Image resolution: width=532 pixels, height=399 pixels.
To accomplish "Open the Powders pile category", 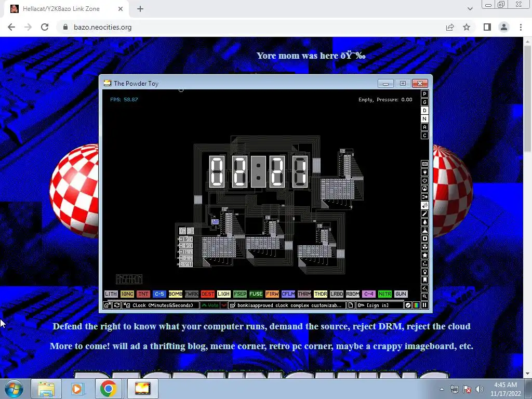I will point(424,230).
